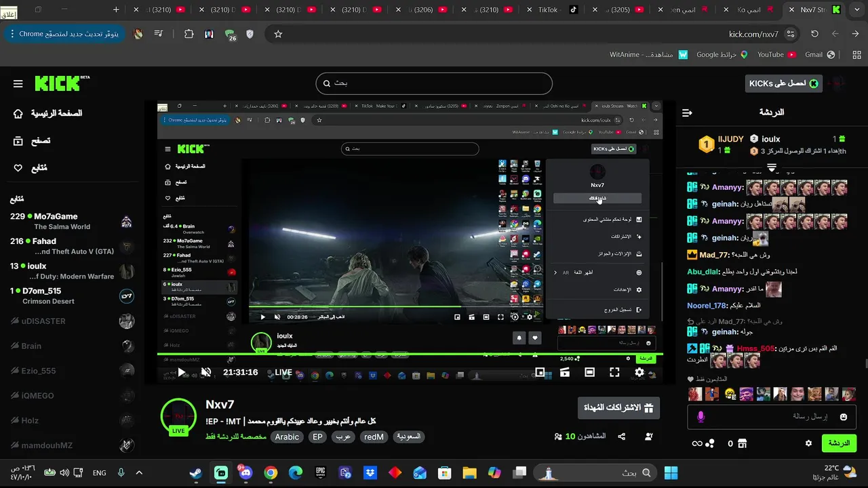The image size is (868, 488).
Task: Open chat settings gear
Action: (808, 443)
